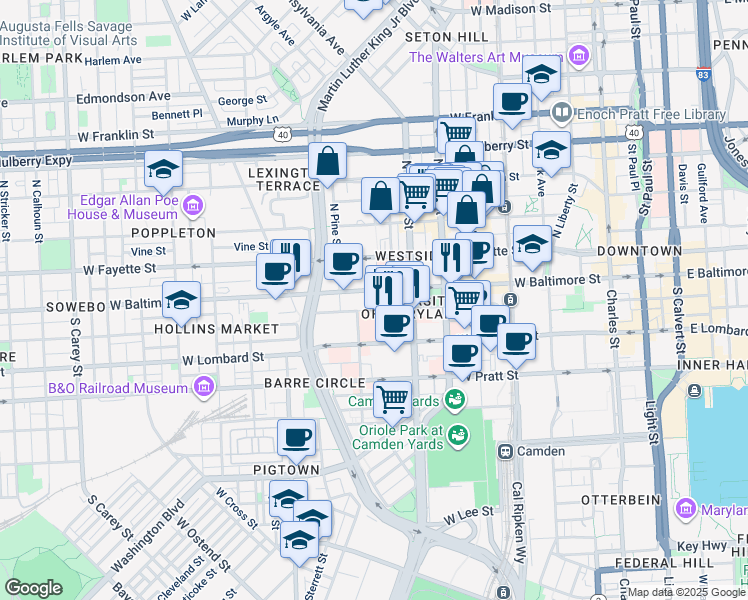Image resolution: width=748 pixels, height=600 pixels.
Task: Click the US 40 shield near St Paul Pl
Action: click(634, 132)
